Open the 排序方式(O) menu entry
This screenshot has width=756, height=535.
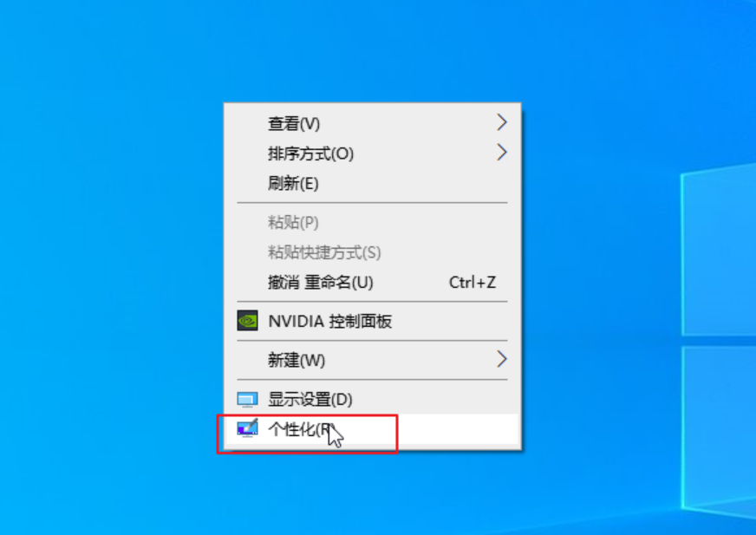coord(372,153)
